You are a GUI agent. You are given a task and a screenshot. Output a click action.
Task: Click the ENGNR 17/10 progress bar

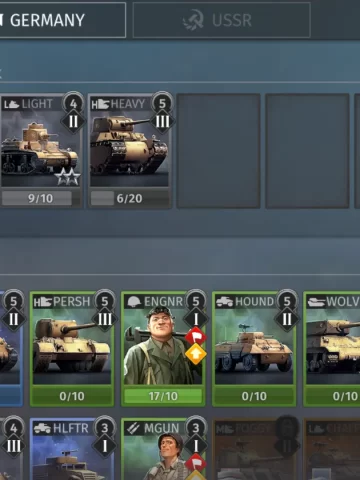[x=163, y=396]
